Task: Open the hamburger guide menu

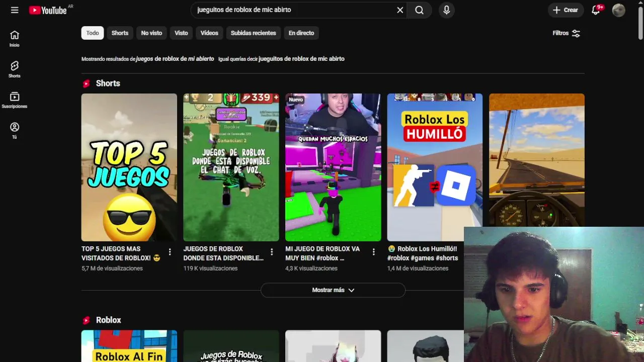Action: coord(15,10)
